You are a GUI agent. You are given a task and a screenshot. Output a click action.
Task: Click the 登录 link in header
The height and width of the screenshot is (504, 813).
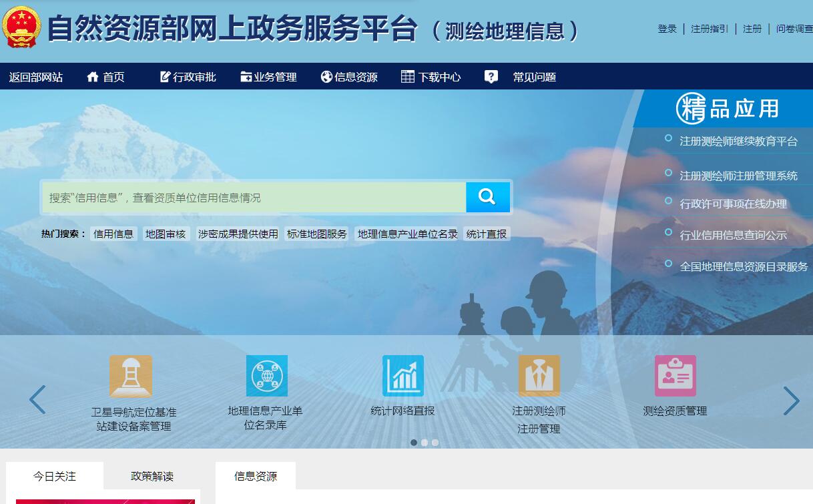(x=667, y=29)
